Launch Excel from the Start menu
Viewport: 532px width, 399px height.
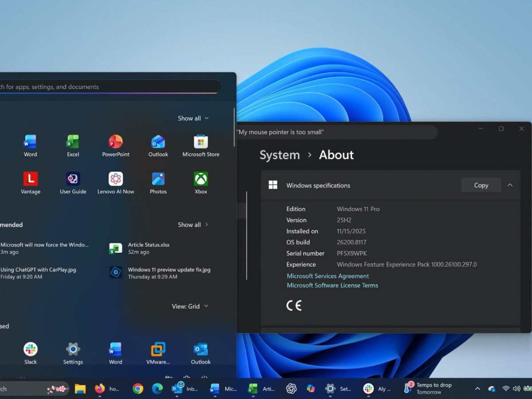73,146
